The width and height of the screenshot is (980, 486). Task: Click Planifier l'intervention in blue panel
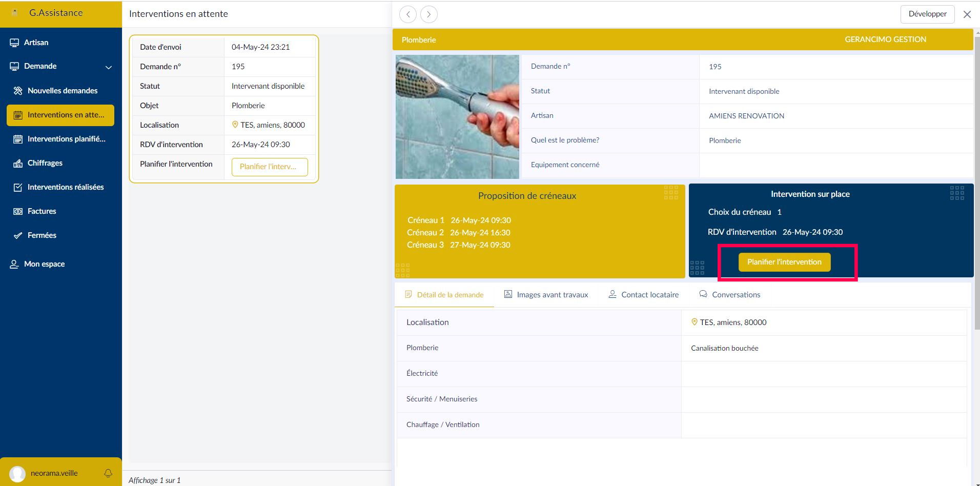coord(784,262)
